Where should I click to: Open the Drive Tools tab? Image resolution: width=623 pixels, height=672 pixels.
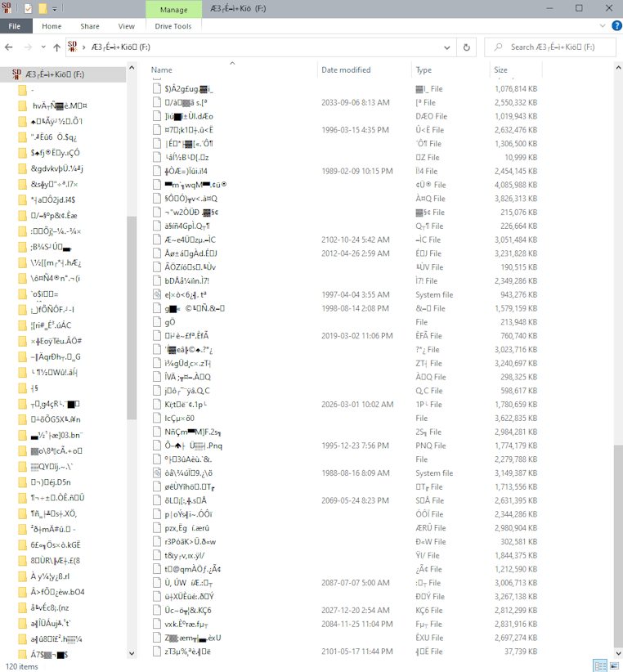(173, 26)
